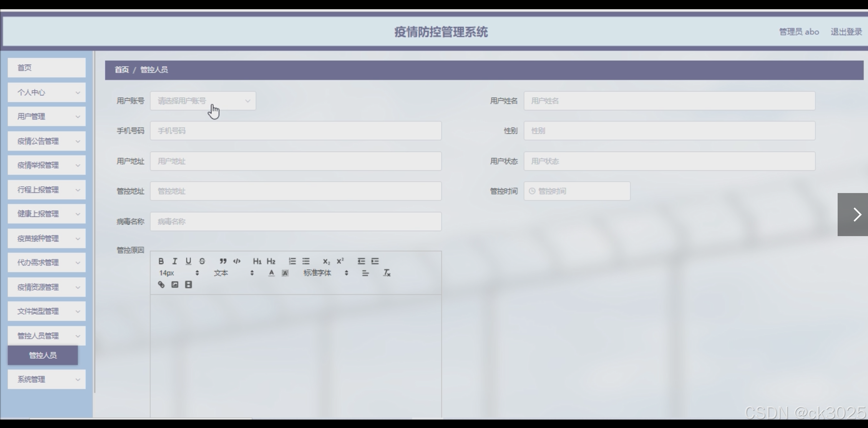Click the insert image icon

pos(175,285)
